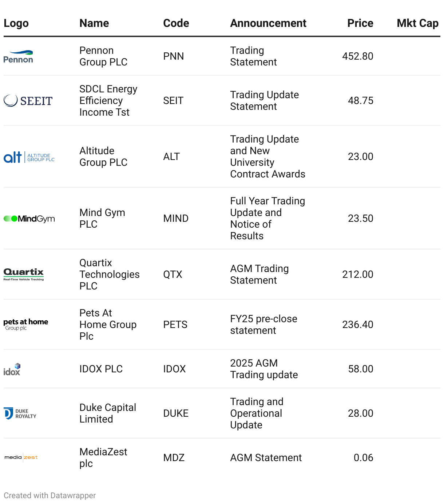This screenshot has height=504, width=444.
Task: Click the Price column header
Action: pyautogui.click(x=360, y=23)
